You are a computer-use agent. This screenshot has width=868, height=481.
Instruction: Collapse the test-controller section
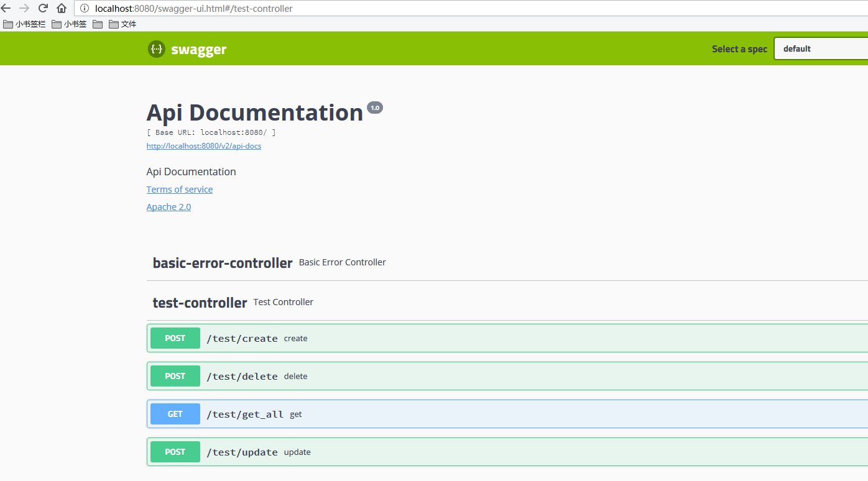pyautogui.click(x=200, y=303)
